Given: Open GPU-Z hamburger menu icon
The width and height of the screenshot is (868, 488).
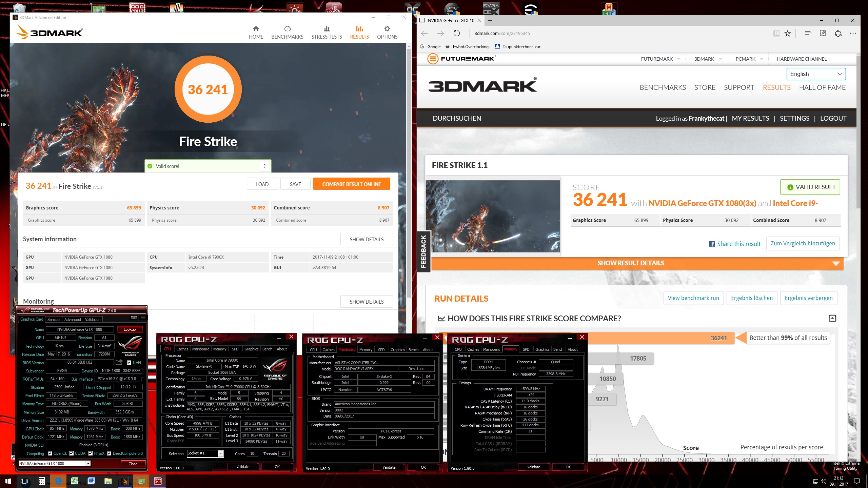Looking at the screenshot, I should [143, 318].
